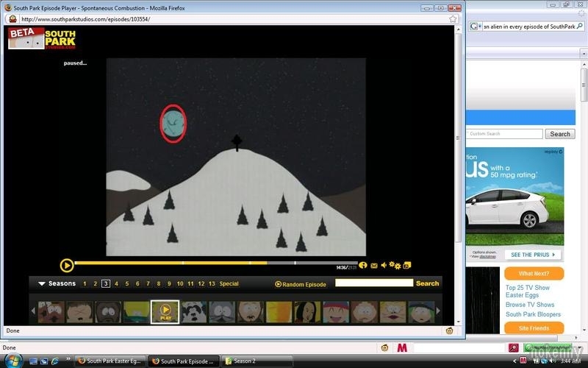Viewport: 588px width, 368px height.
Task: Select the Special season tab
Action: (x=229, y=283)
